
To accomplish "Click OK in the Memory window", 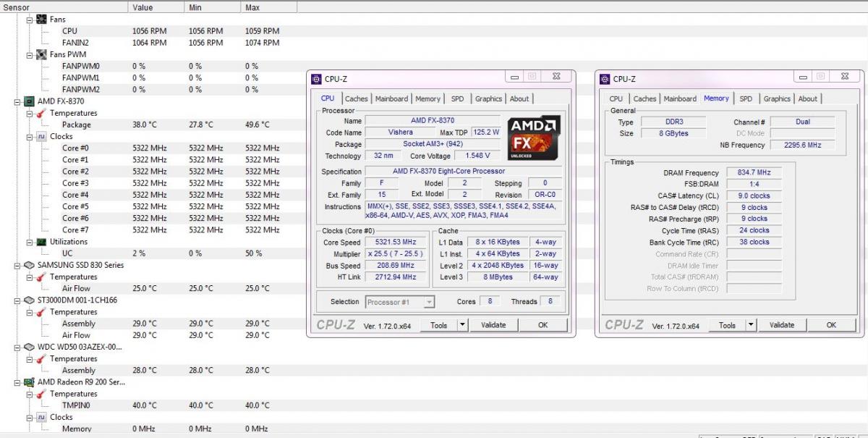I will 831,325.
